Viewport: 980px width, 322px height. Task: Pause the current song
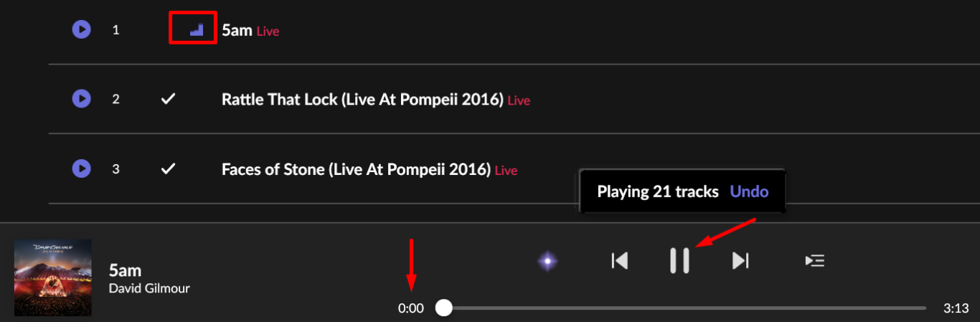coord(679,260)
